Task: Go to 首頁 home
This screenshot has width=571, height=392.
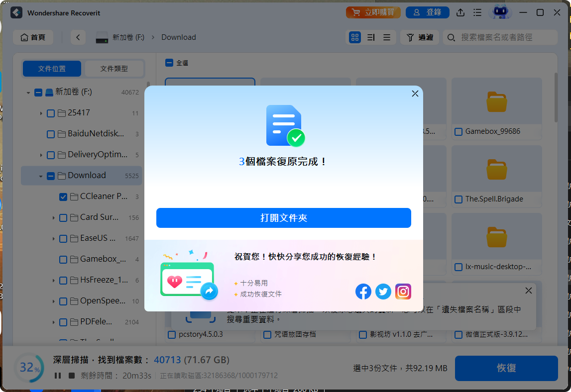Action: (x=33, y=37)
